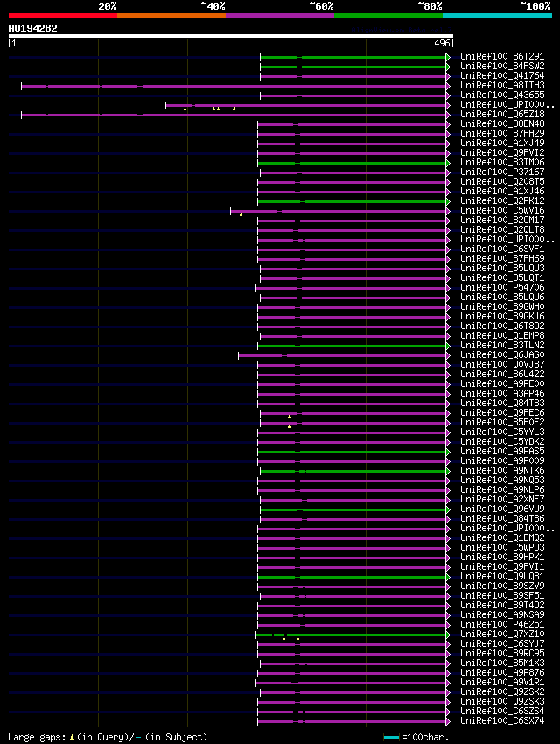Open the UniRef100_Q84TB3 label
The height and width of the screenshot is (744, 560).
(x=502, y=403)
